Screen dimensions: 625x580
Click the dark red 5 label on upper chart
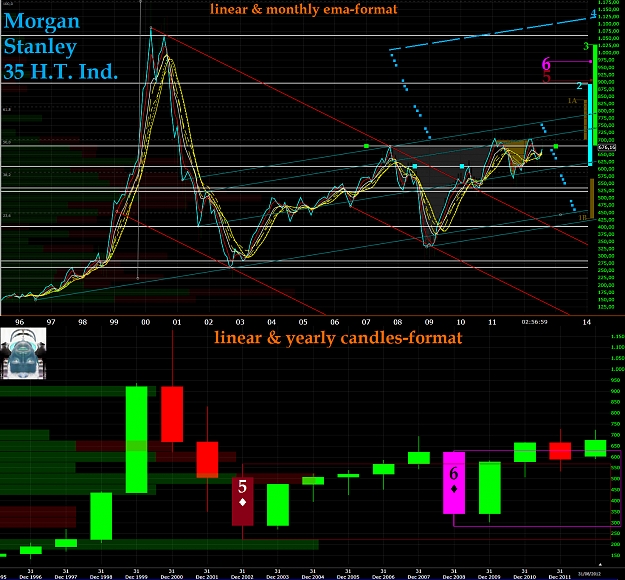pyautogui.click(x=546, y=77)
